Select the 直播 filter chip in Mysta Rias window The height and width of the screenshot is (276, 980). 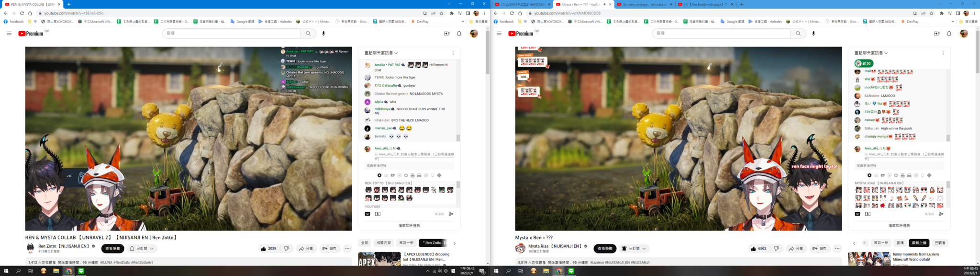(900, 243)
